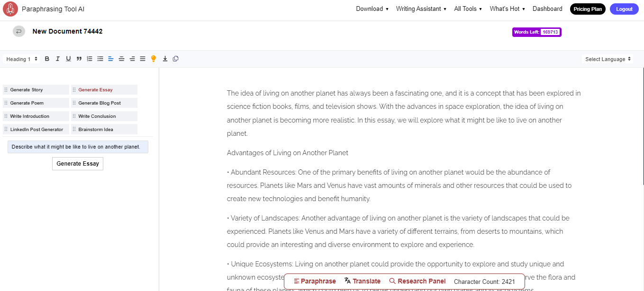Select the Generate Blog Post tool
Image resolution: width=644 pixels, height=291 pixels.
click(104, 103)
